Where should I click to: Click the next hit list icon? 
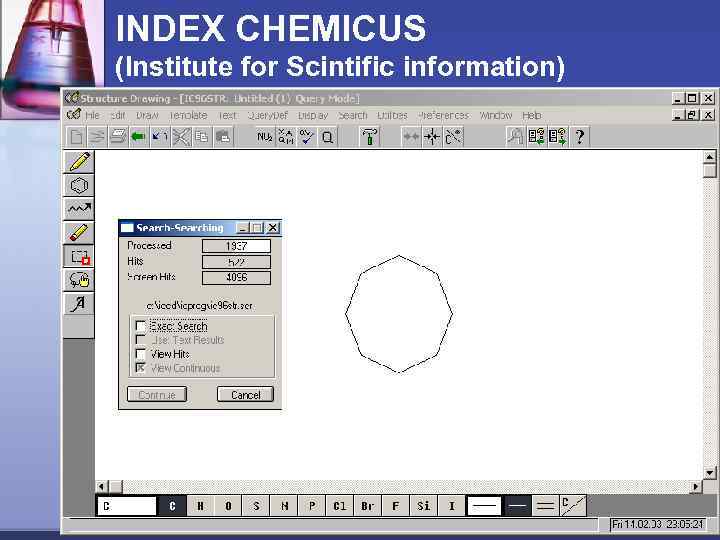click(x=557, y=137)
